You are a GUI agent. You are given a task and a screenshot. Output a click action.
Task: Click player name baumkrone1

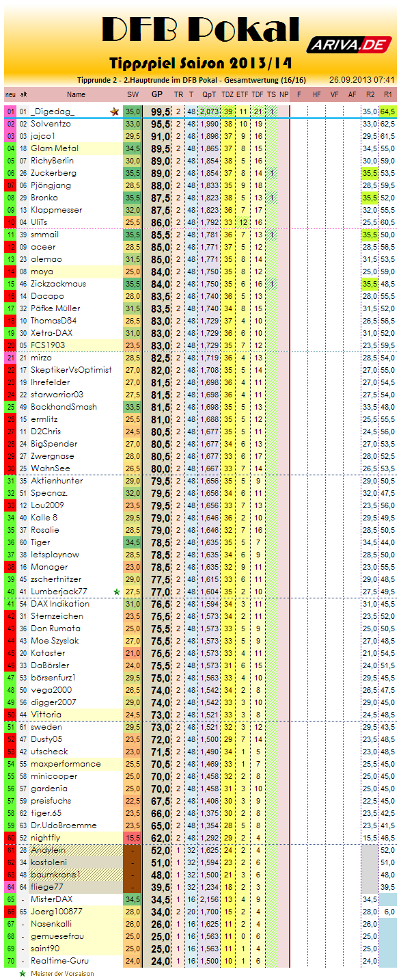point(55,875)
